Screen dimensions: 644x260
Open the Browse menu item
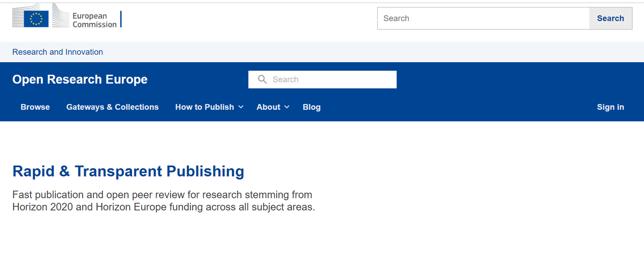pos(35,107)
